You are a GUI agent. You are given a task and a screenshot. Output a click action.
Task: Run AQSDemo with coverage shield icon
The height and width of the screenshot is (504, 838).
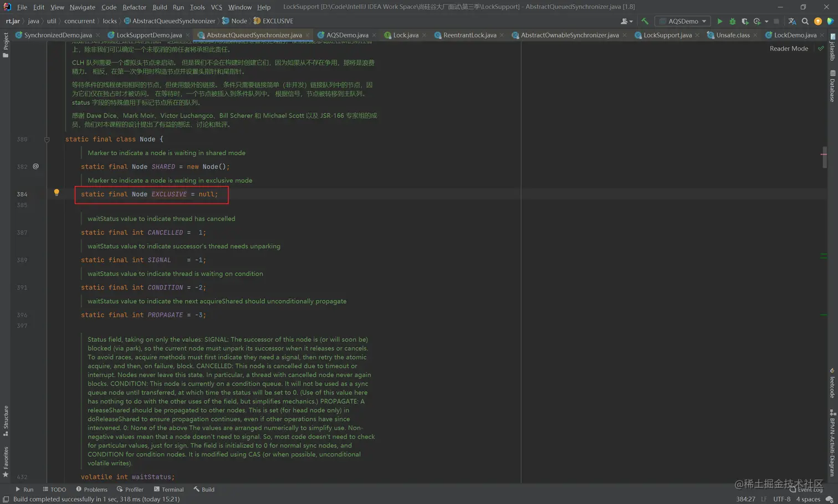click(x=745, y=21)
